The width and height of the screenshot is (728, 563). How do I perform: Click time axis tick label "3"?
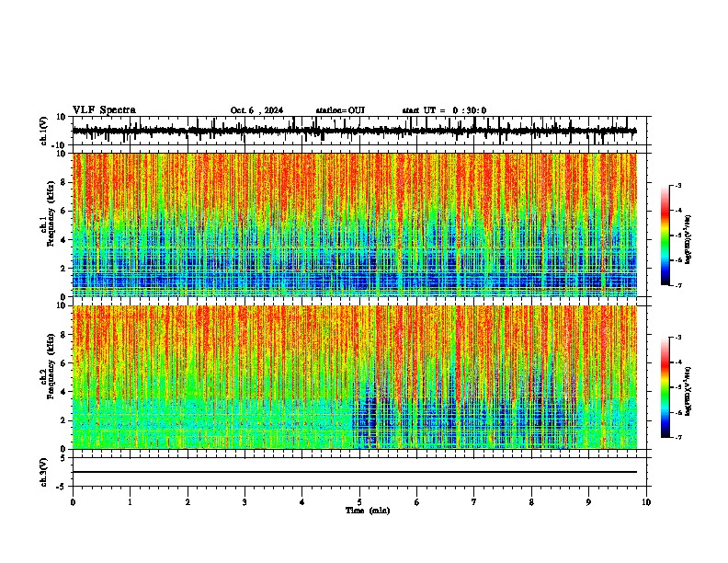coord(245,502)
